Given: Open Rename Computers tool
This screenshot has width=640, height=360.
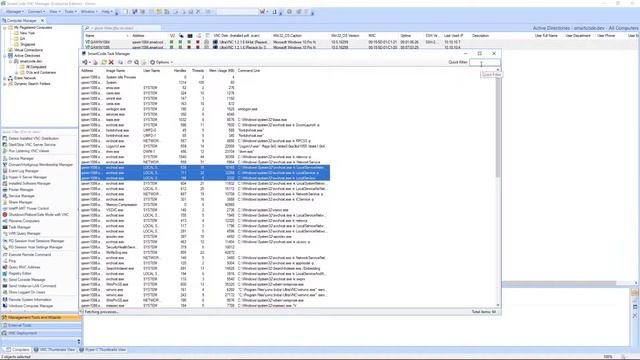Looking at the screenshot, I should click(21, 221).
